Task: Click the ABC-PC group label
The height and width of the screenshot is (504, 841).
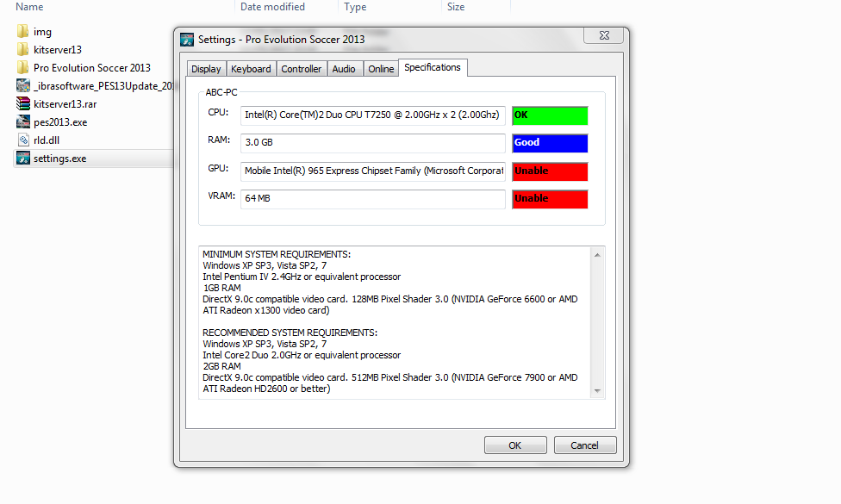Action: (221, 92)
